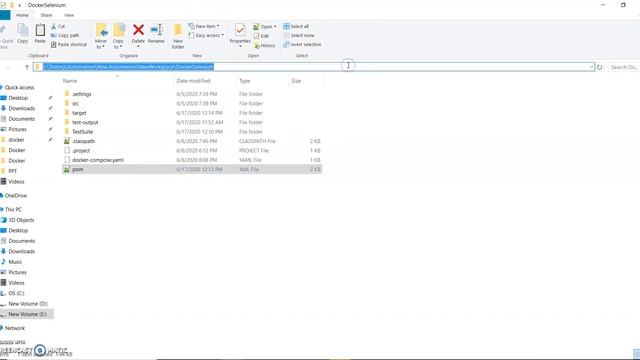Image resolution: width=640 pixels, height=360 pixels.
Task: Select Cut in the Clipboard group
Action: [x=58, y=27]
